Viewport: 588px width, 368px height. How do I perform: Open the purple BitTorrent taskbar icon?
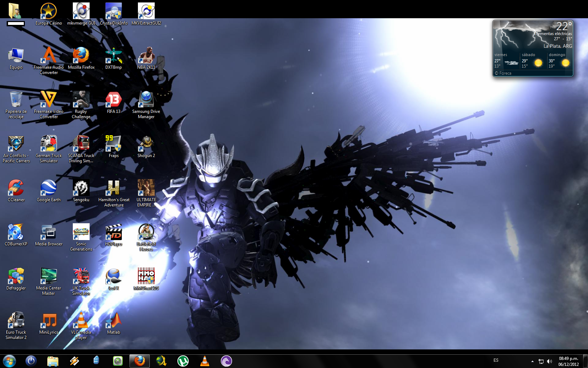tap(226, 361)
